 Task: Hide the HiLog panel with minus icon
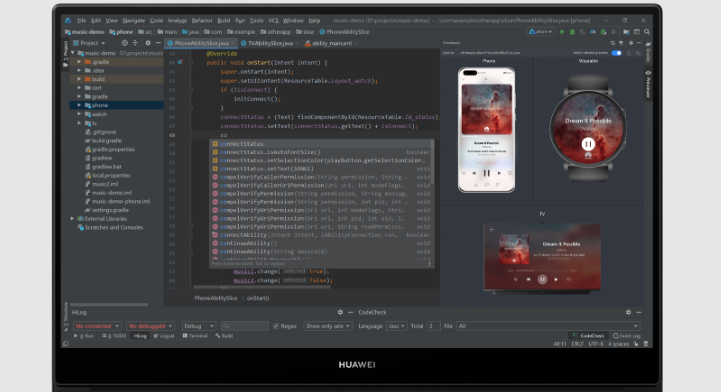click(350, 312)
